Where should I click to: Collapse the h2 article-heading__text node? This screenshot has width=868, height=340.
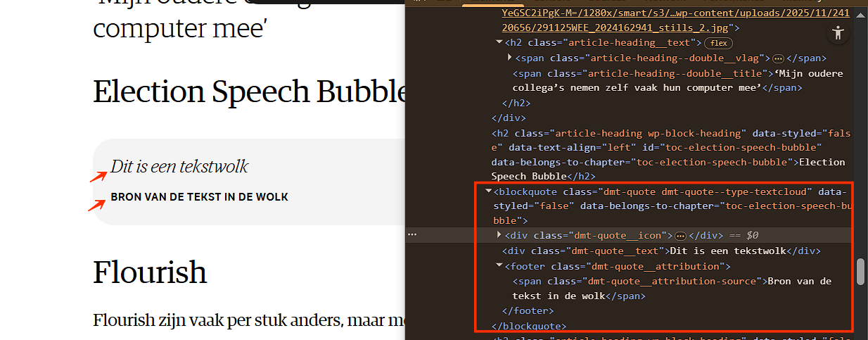(x=499, y=43)
